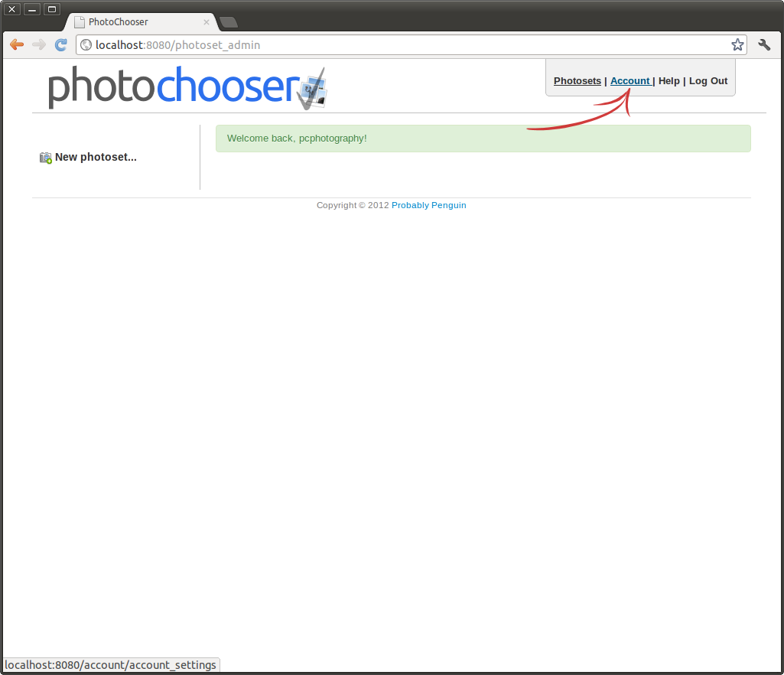Focus the localhost address bar

click(x=405, y=45)
